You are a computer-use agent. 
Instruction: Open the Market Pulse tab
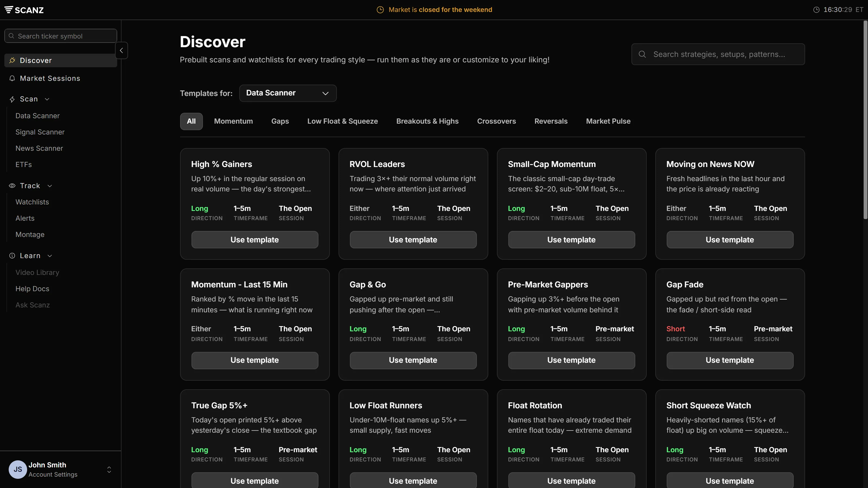[x=608, y=121]
